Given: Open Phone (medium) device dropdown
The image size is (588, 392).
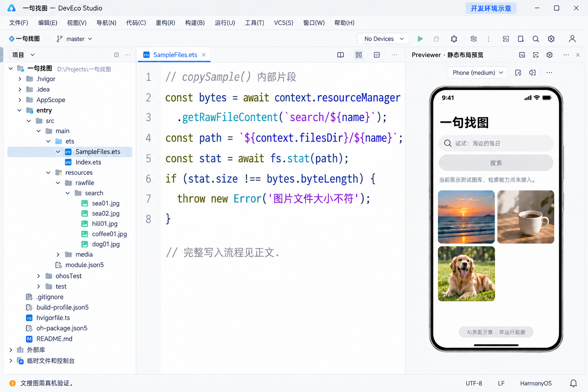Looking at the screenshot, I should pos(478,72).
